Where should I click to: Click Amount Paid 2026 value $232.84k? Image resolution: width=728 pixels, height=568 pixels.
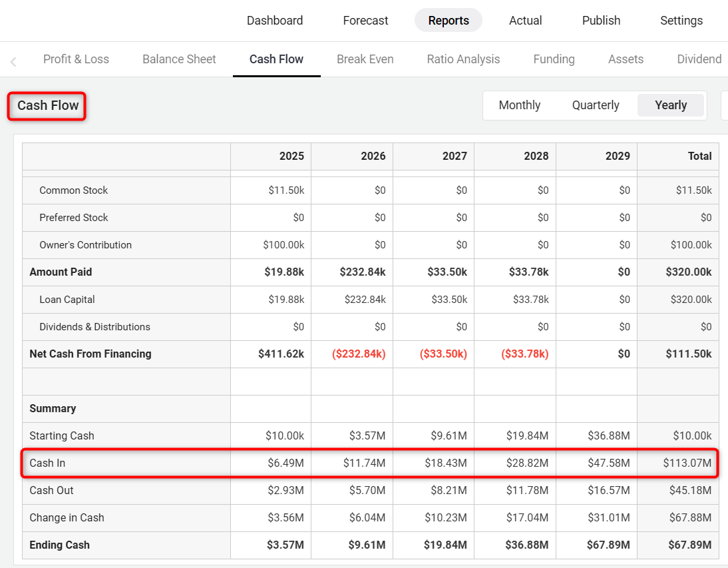(x=362, y=272)
